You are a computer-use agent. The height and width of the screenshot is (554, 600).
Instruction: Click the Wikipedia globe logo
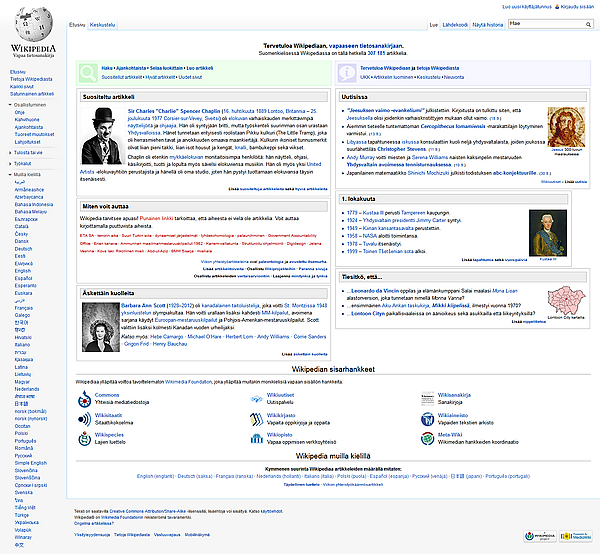click(33, 24)
